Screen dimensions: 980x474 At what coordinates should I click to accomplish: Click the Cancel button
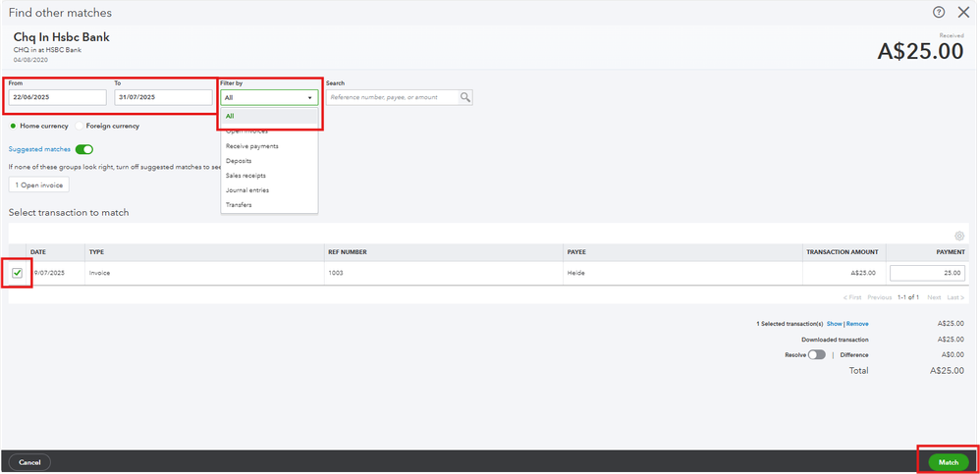29,462
